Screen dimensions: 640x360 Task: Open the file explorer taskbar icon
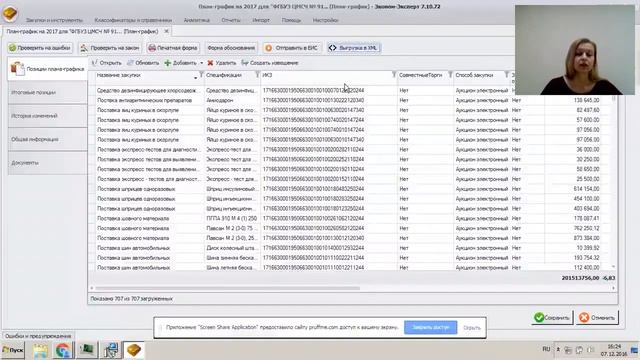tap(40, 350)
